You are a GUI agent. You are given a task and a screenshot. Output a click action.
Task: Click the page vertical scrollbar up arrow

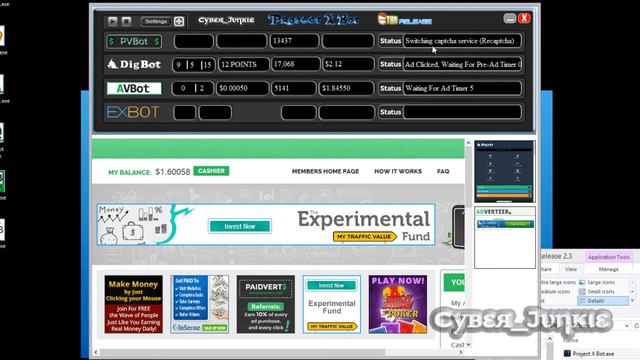pos(469,143)
